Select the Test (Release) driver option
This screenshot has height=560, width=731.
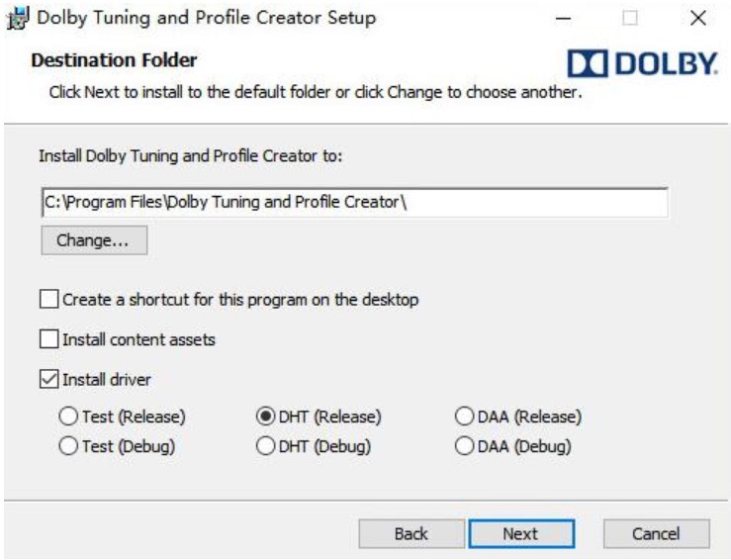(69, 418)
